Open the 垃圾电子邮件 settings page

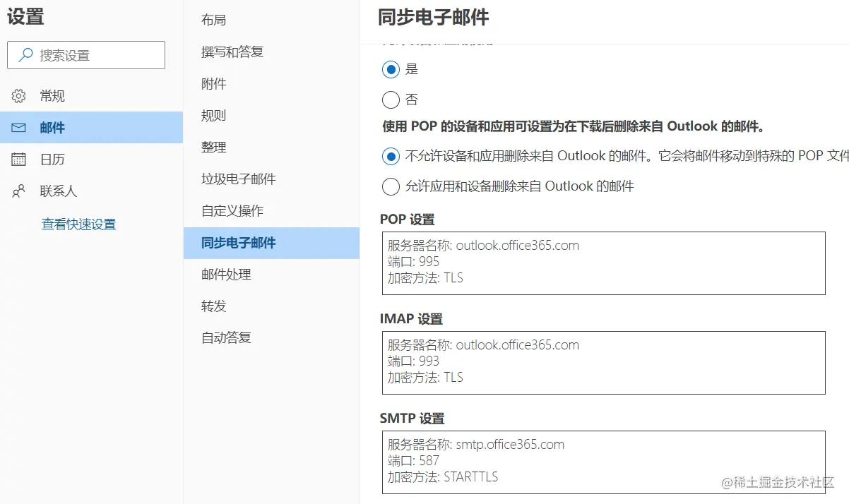point(271,179)
